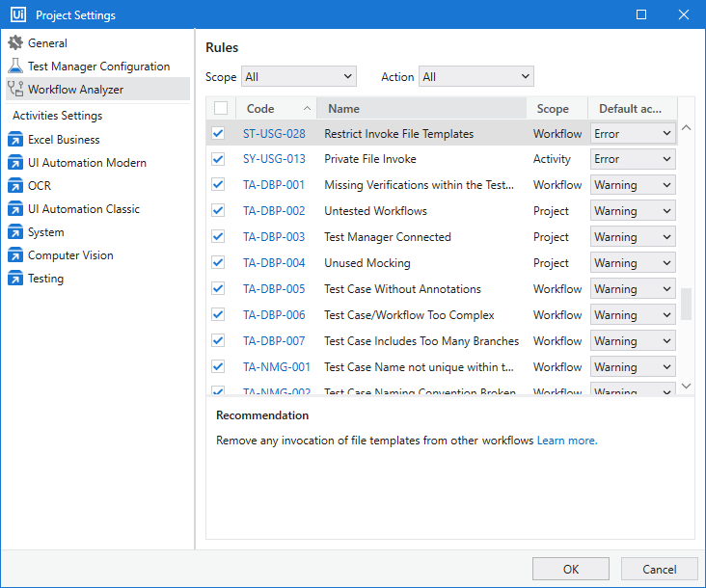Open the Action filter dropdown
Image resolution: width=706 pixels, height=588 pixels.
coord(475,77)
